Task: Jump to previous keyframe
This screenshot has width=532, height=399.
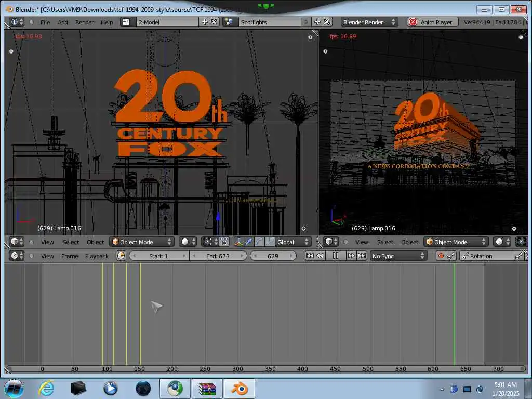Action: click(x=320, y=256)
